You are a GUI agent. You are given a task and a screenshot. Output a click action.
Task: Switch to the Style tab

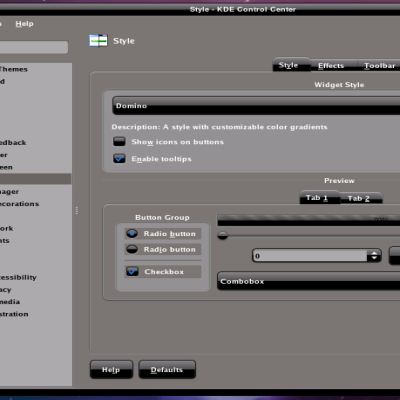(x=291, y=65)
